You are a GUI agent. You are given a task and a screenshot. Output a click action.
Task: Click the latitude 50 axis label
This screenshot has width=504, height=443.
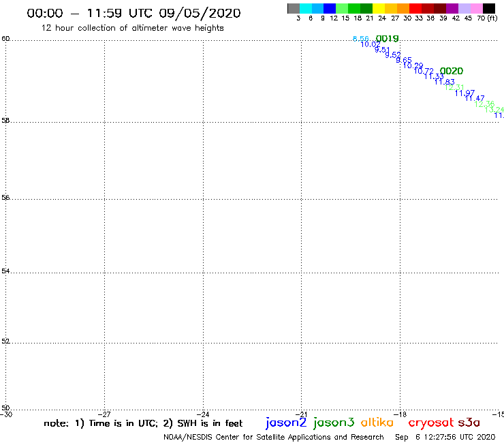pos(5,408)
